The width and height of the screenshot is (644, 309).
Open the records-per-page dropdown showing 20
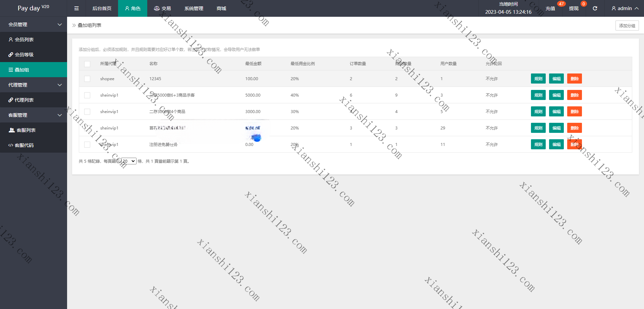point(129,161)
